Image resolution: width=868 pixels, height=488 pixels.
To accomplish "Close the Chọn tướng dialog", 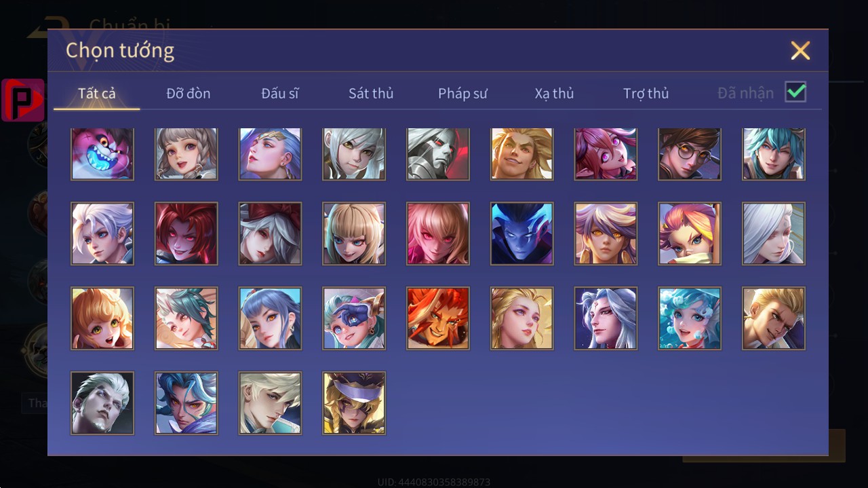I will (x=800, y=50).
